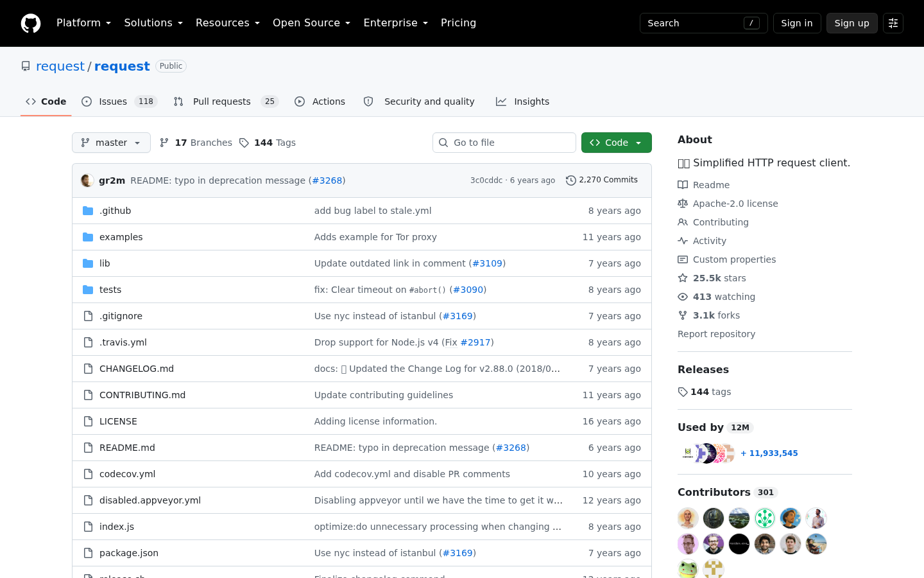The width and height of the screenshot is (924, 578).
Task: Open issue link #2917
Action: [475, 342]
